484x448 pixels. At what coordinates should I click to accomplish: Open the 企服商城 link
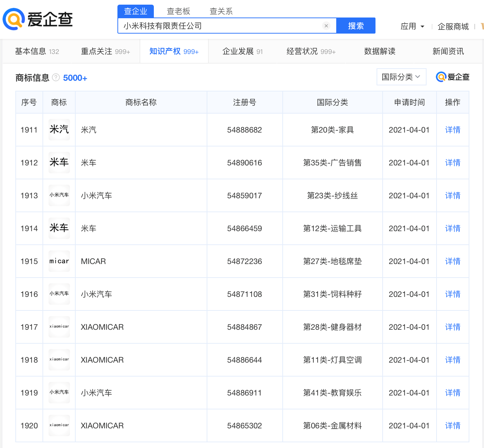453,26
